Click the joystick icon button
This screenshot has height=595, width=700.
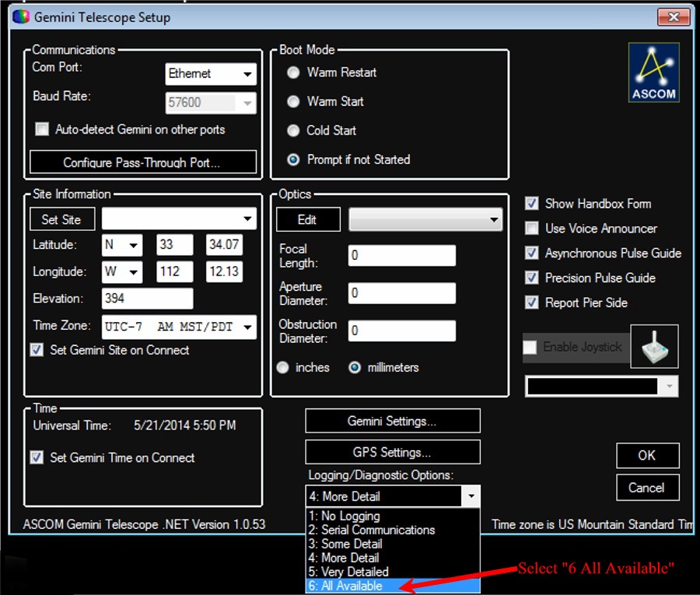click(x=654, y=346)
